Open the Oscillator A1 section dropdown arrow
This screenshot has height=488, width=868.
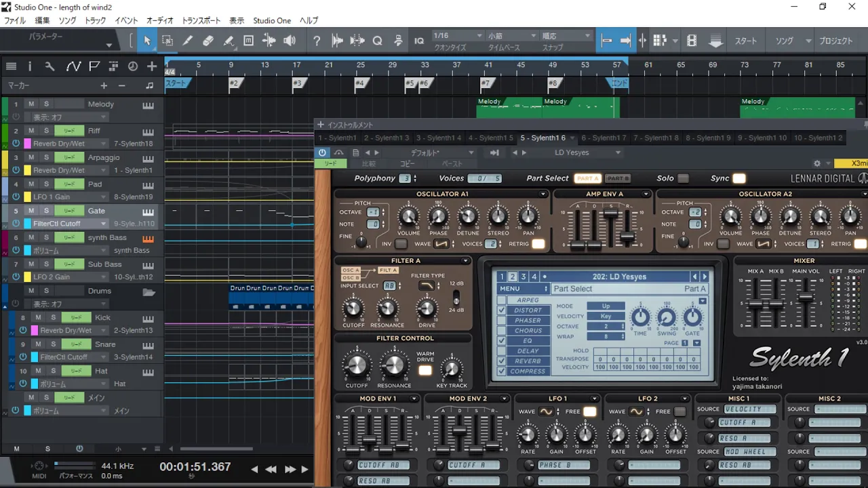coord(543,194)
